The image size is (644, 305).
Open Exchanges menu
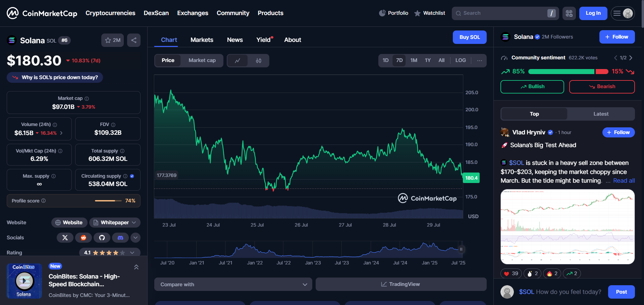[x=193, y=13]
